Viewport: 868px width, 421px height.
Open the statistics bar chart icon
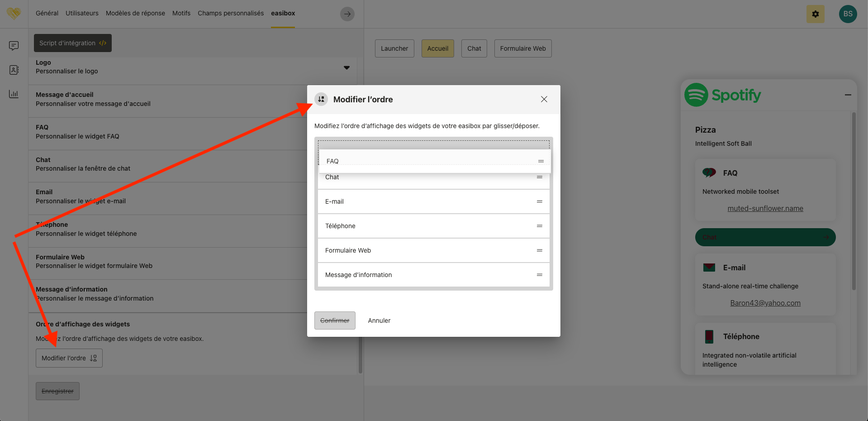pos(14,94)
